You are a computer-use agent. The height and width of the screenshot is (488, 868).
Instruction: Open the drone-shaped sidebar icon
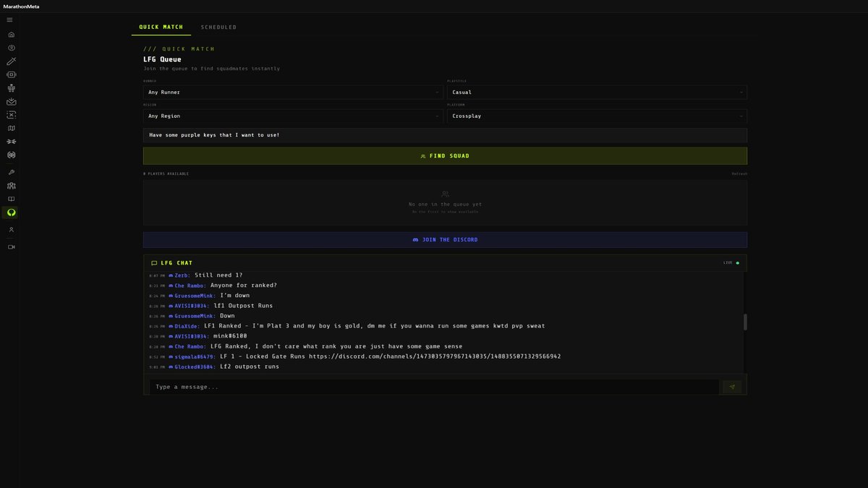click(11, 142)
